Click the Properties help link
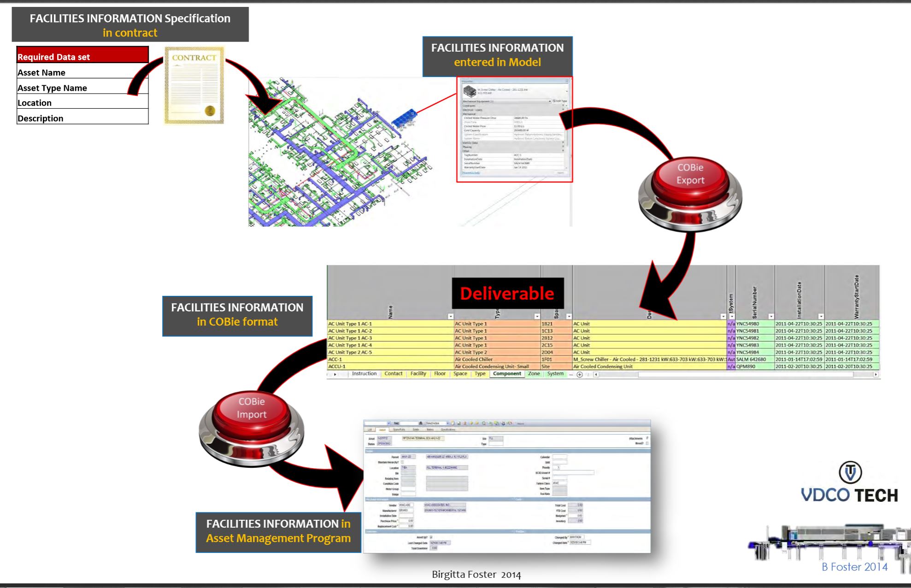 coord(470,172)
